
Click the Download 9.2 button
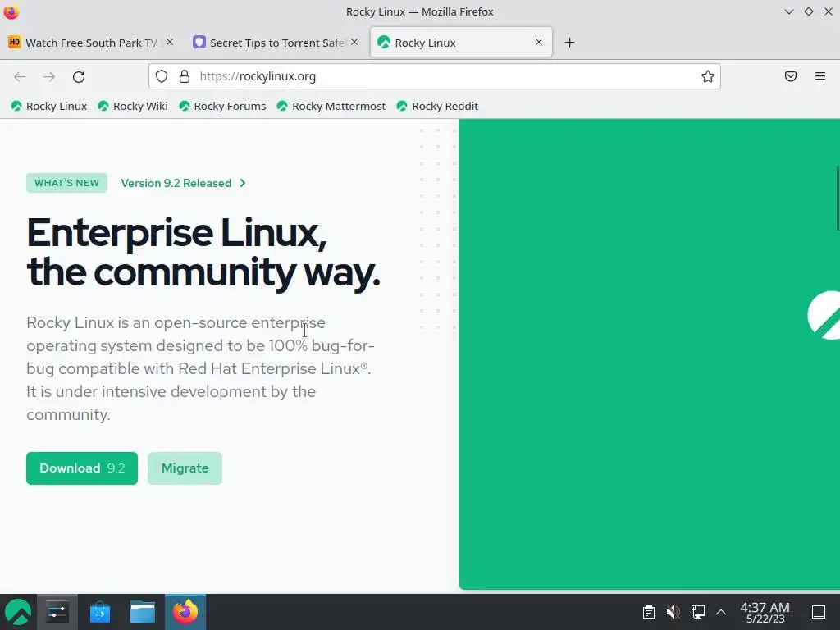click(x=82, y=468)
